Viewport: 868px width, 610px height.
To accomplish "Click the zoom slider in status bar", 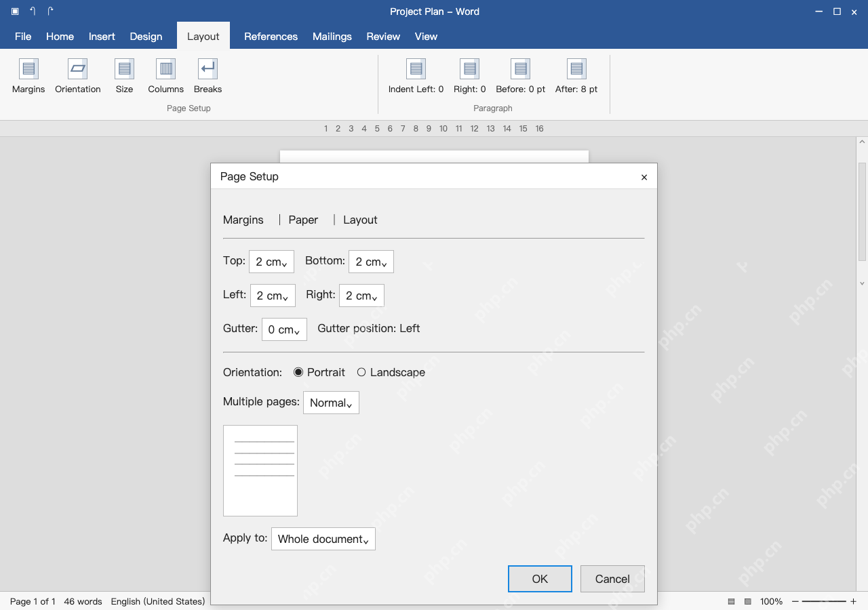I will (x=824, y=601).
